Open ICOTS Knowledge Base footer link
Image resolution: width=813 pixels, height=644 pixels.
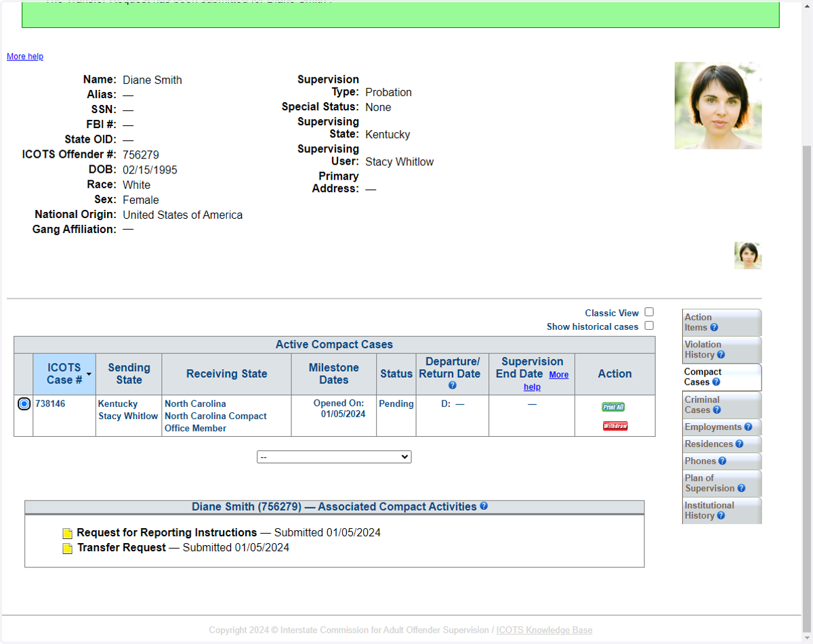coord(544,630)
